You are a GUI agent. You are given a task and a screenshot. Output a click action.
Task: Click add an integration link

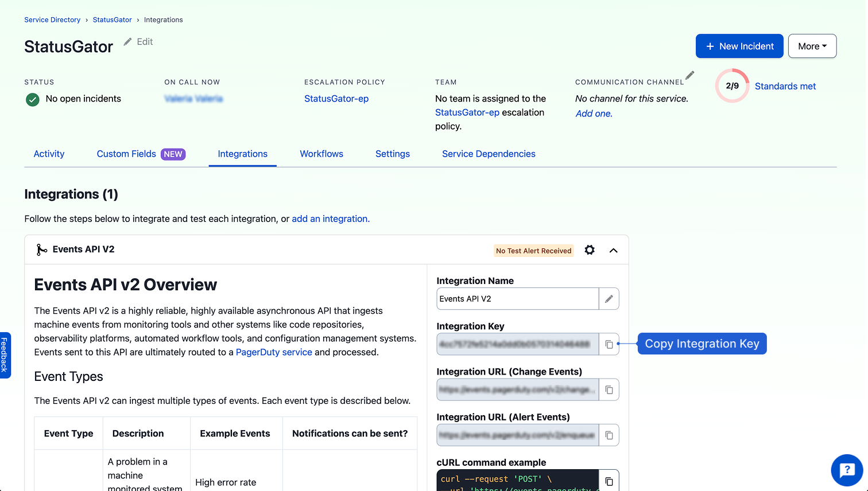click(x=330, y=219)
